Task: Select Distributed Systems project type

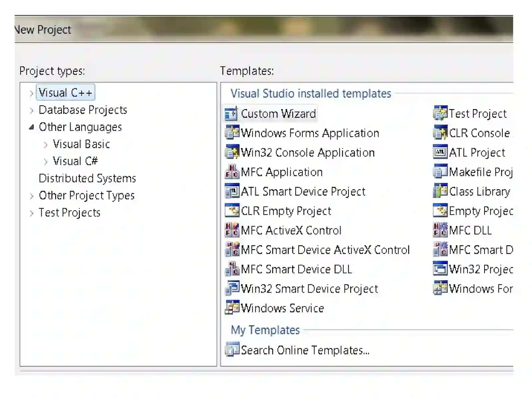Action: point(87,178)
